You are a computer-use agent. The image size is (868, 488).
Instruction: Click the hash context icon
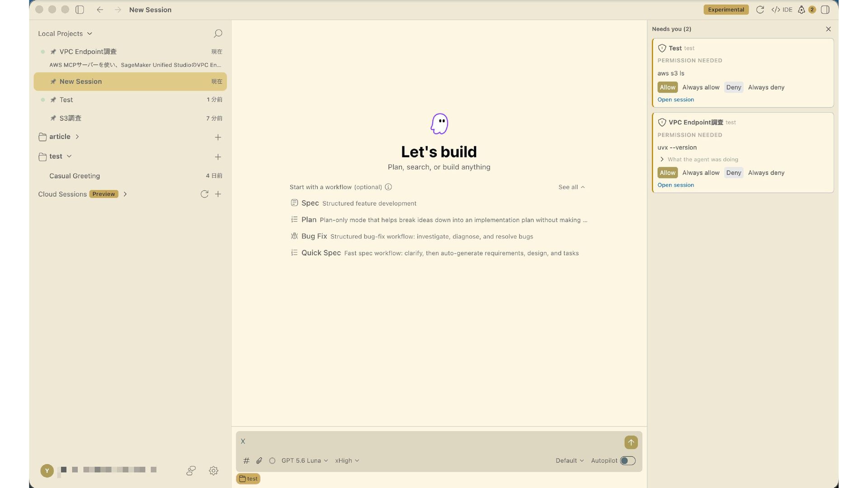click(x=246, y=460)
